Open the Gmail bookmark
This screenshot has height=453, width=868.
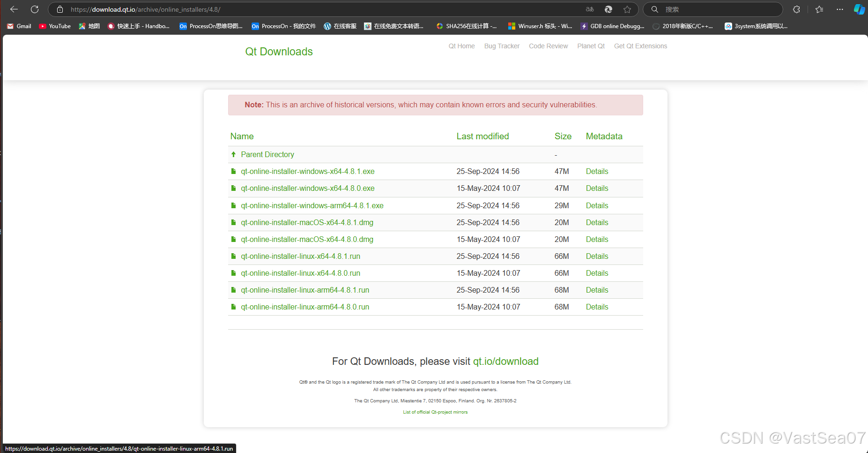[19, 26]
